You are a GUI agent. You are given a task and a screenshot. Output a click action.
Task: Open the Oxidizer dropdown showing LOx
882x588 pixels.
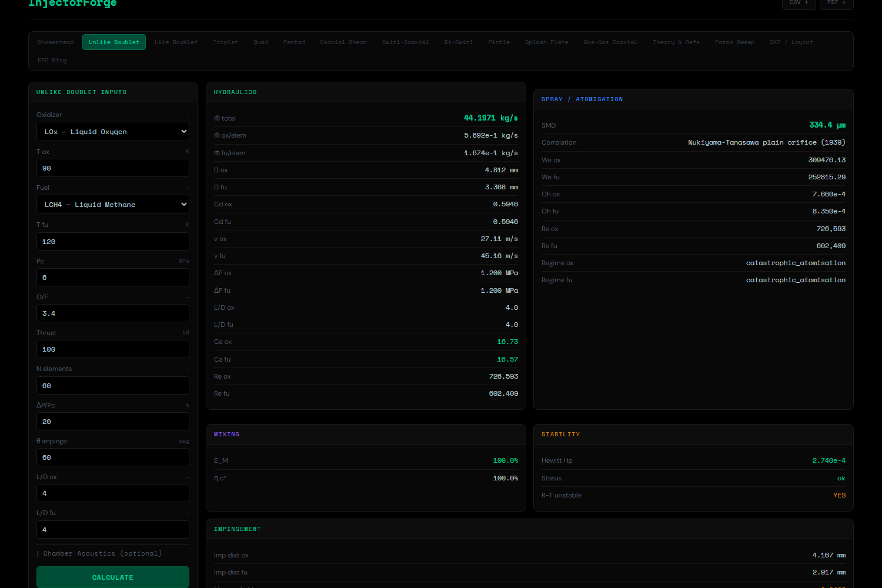point(113,132)
